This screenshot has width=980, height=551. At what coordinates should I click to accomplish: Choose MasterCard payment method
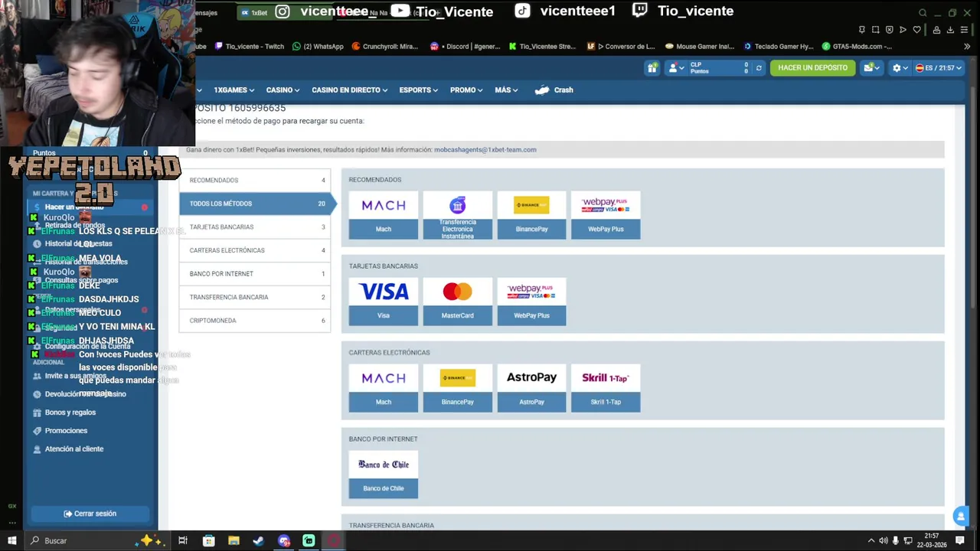point(457,302)
